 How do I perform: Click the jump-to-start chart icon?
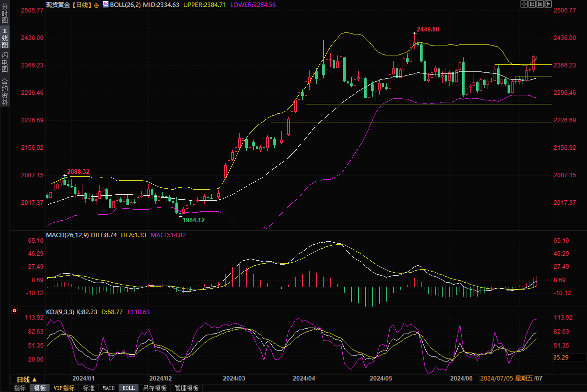pyautogui.click(x=532, y=4)
